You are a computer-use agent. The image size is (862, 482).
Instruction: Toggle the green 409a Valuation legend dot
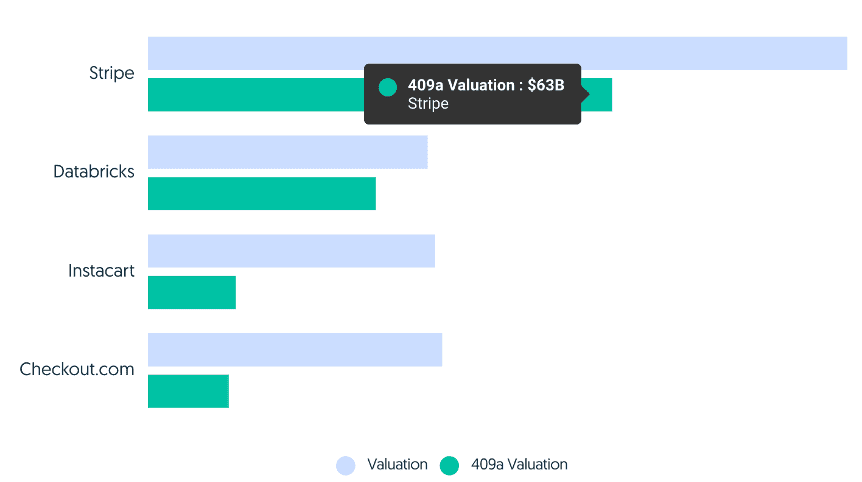tap(449, 466)
